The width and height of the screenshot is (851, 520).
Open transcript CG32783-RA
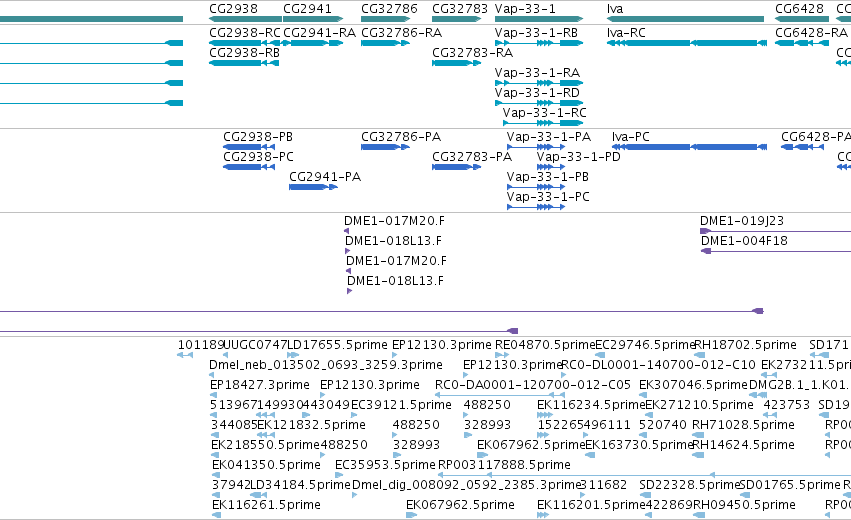point(472,53)
